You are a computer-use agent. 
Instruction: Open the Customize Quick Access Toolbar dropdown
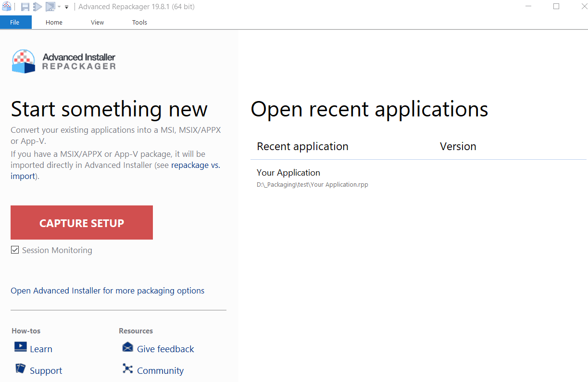pos(66,7)
